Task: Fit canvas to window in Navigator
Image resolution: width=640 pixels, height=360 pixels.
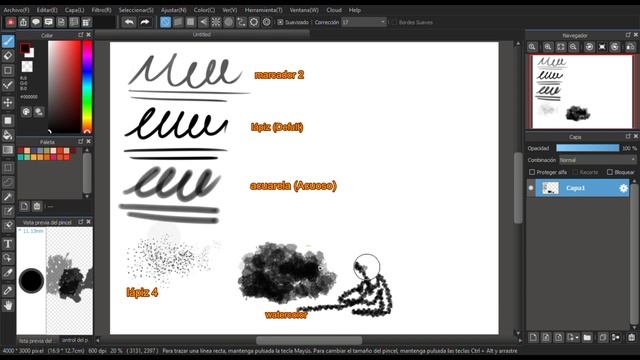Action: tap(561, 47)
